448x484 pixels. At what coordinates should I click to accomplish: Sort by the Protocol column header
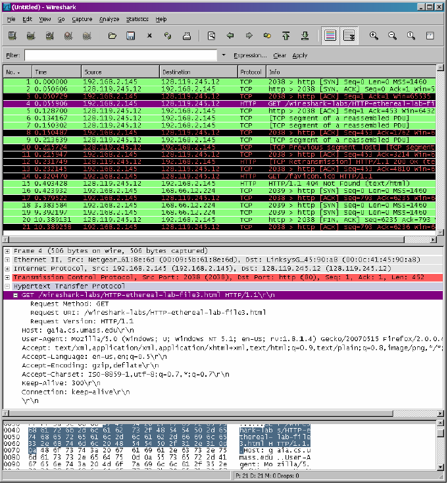(x=252, y=72)
